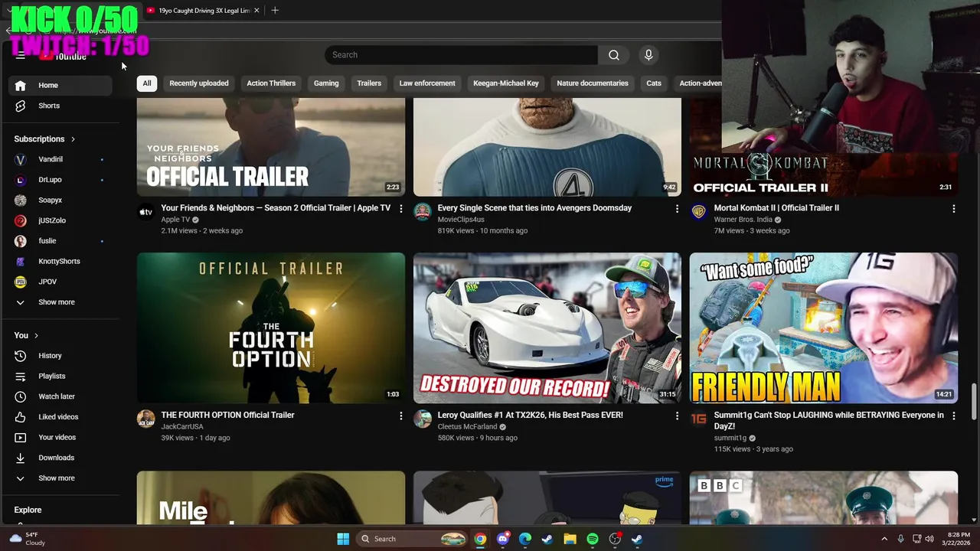Image resolution: width=980 pixels, height=551 pixels.
Task: Open Your Friends & Neighbors Season 2 trailer title
Action: pos(276,208)
